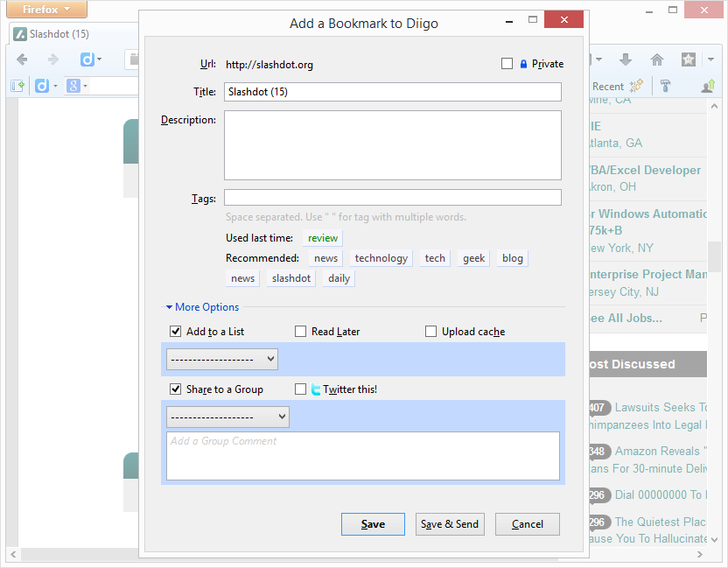Image resolution: width=728 pixels, height=568 pixels.
Task: Click the Firefox home icon
Action: (657, 59)
